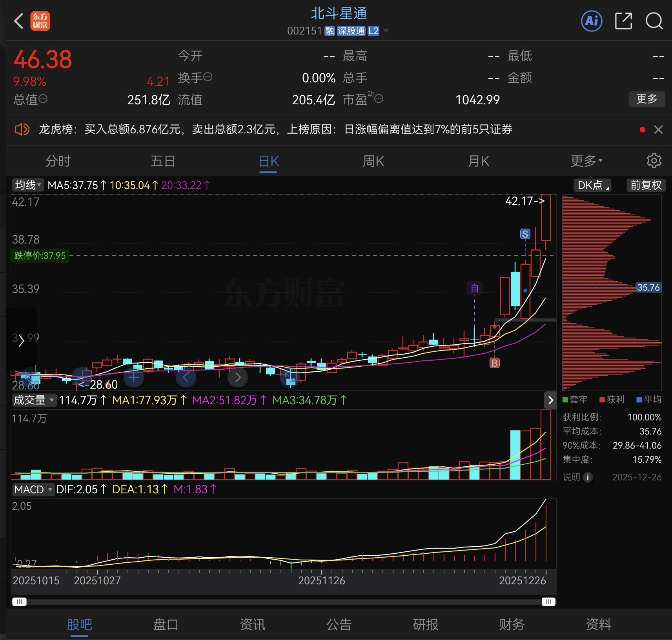This screenshot has height=640, width=672.
Task: Tap the info icon beside 市盈
Action: tap(379, 99)
